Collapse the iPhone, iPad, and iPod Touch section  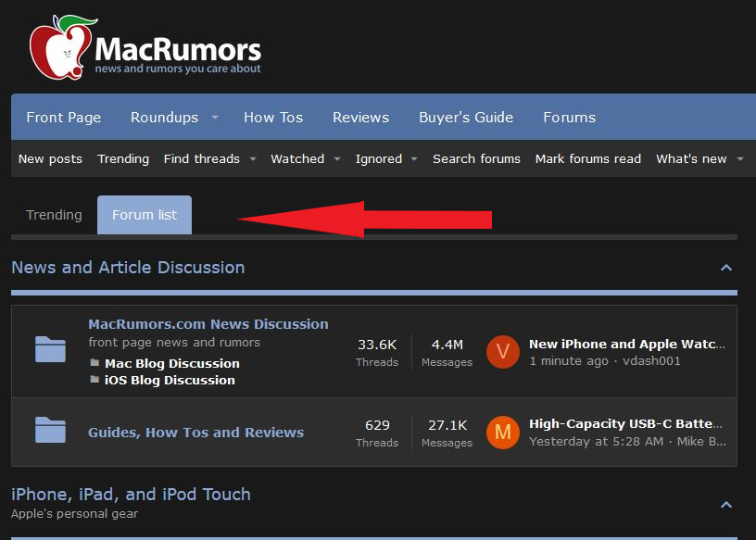(726, 505)
